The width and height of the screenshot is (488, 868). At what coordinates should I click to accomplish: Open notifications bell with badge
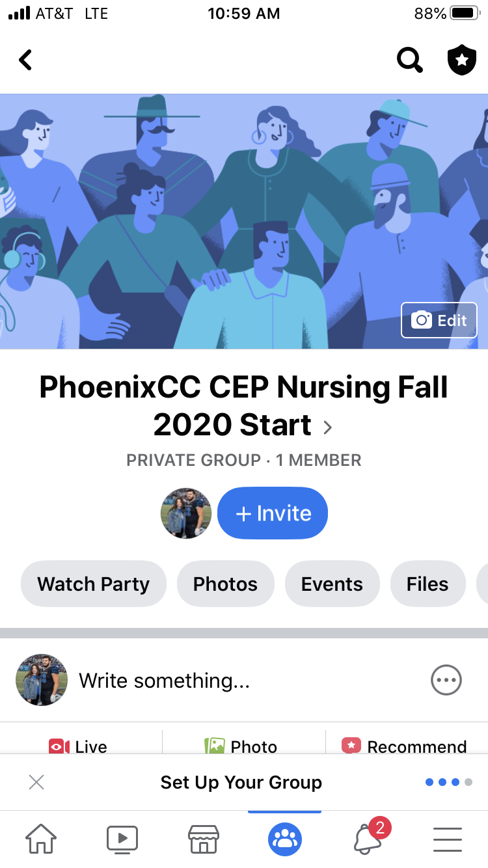pos(370,837)
